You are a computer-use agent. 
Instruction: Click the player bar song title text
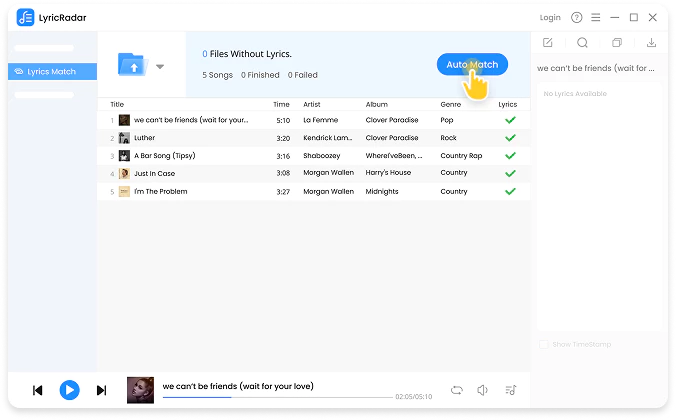[238, 386]
